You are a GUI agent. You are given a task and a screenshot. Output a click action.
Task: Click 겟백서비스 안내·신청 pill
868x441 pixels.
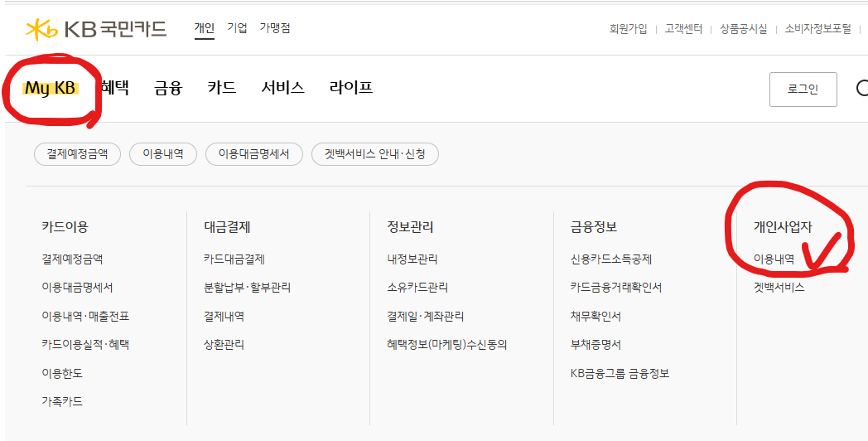pos(374,154)
